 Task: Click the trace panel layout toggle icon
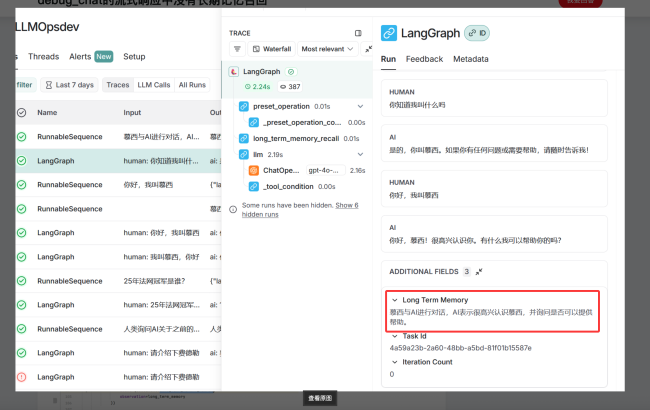358,33
